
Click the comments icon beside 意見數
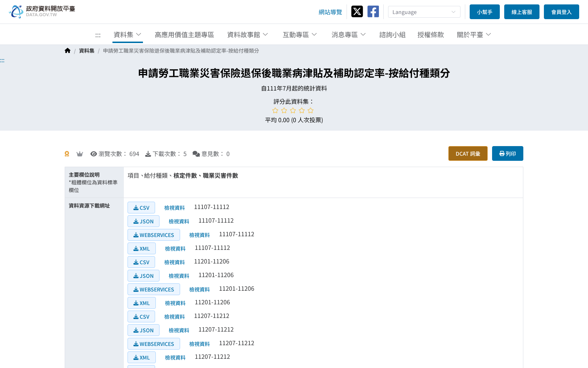click(196, 154)
